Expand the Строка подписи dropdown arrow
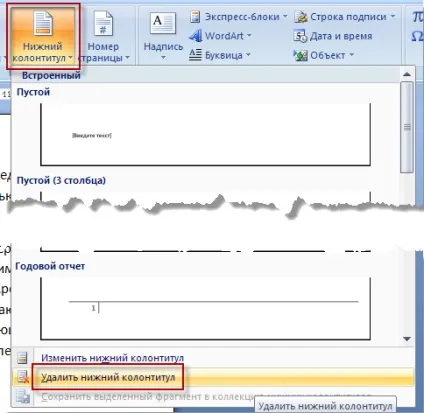Viewport: 424px width, 413px height. (393, 16)
